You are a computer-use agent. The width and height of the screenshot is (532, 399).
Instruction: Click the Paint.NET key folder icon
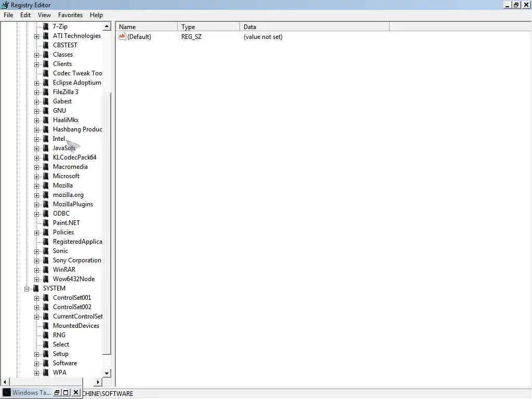[46, 223]
